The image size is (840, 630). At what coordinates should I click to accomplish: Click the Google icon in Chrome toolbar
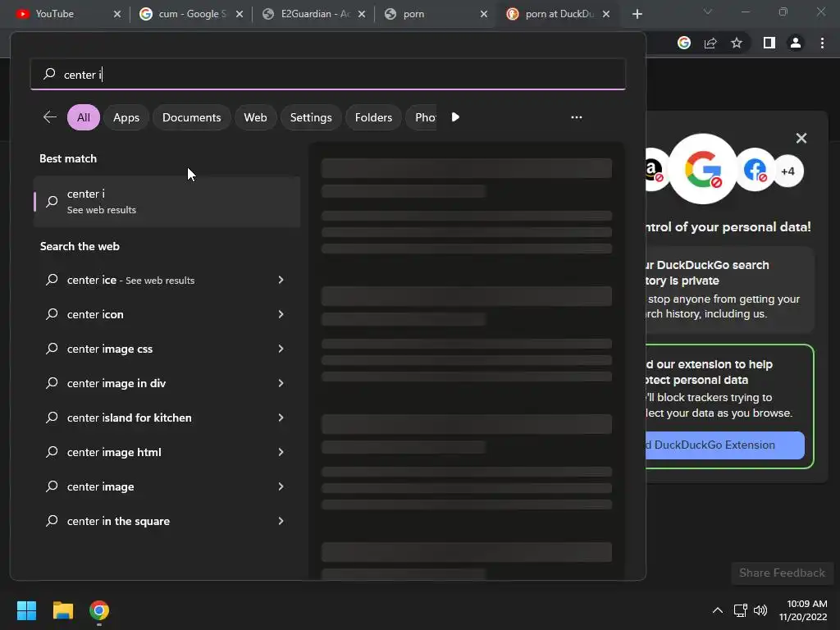tap(683, 43)
